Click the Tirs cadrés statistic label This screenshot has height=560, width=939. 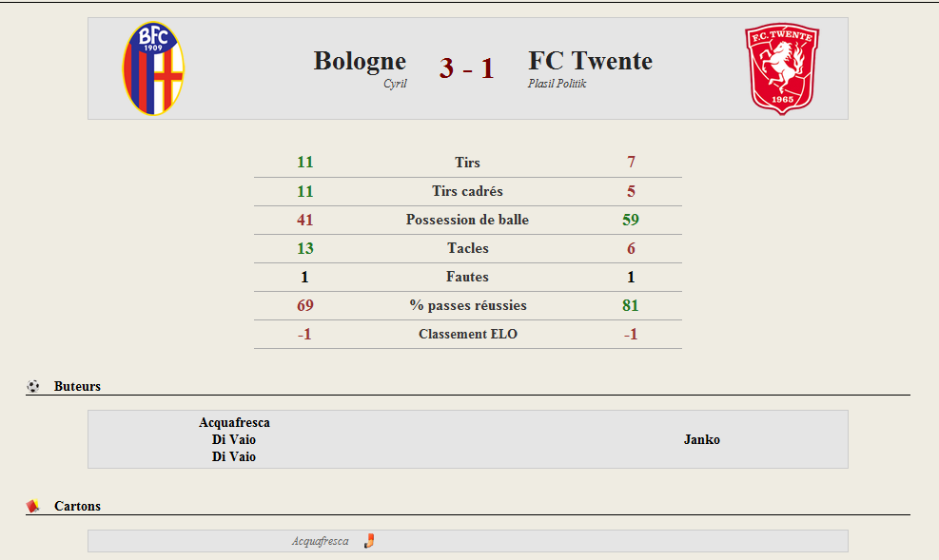tap(468, 191)
